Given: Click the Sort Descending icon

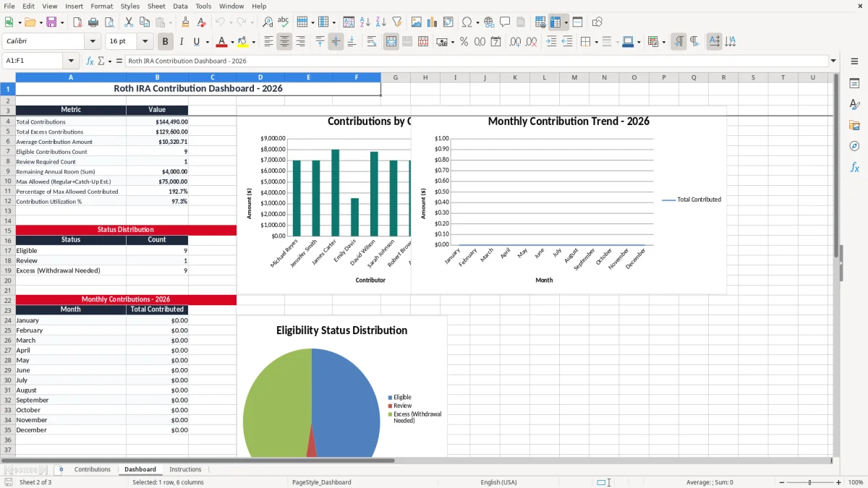Looking at the screenshot, I should tap(381, 22).
